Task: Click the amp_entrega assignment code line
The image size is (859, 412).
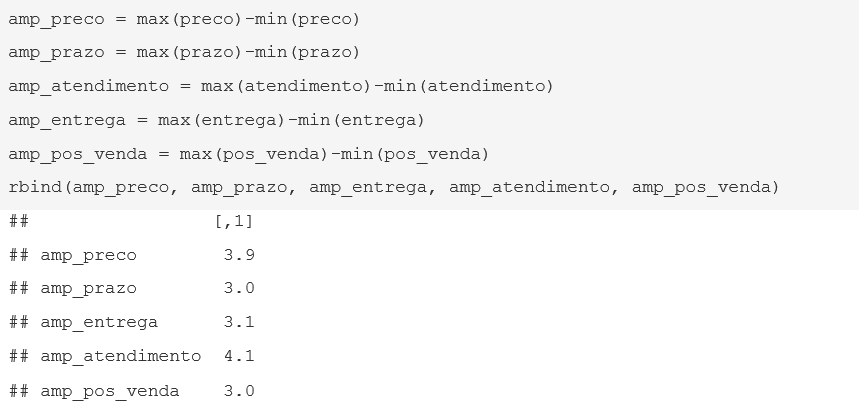Action: pos(216,121)
